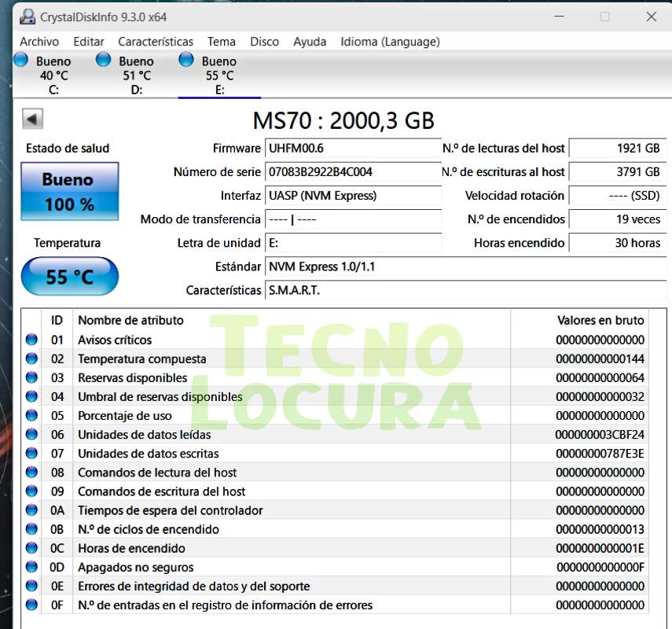Select the Temperatura compuesta attribute row
The width and height of the screenshot is (672, 629).
pyautogui.click(x=335, y=359)
